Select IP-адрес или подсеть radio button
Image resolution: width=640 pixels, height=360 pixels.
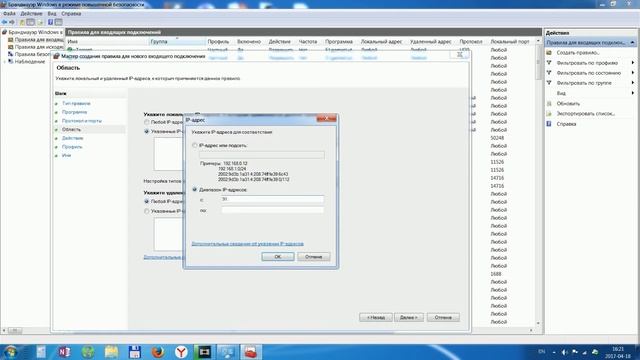195,145
